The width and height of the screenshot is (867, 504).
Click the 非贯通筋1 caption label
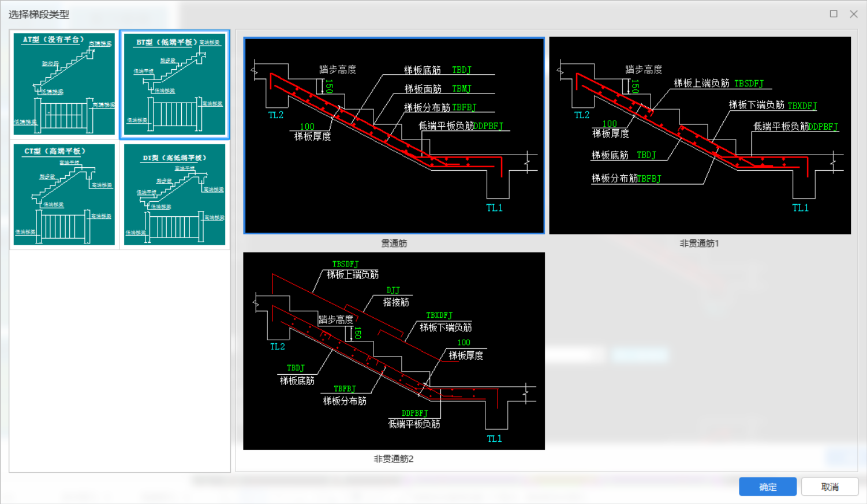tap(700, 243)
